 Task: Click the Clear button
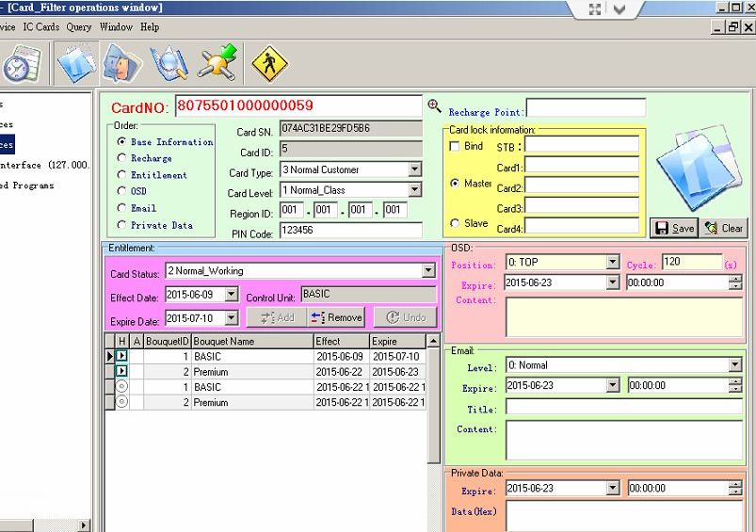point(724,228)
